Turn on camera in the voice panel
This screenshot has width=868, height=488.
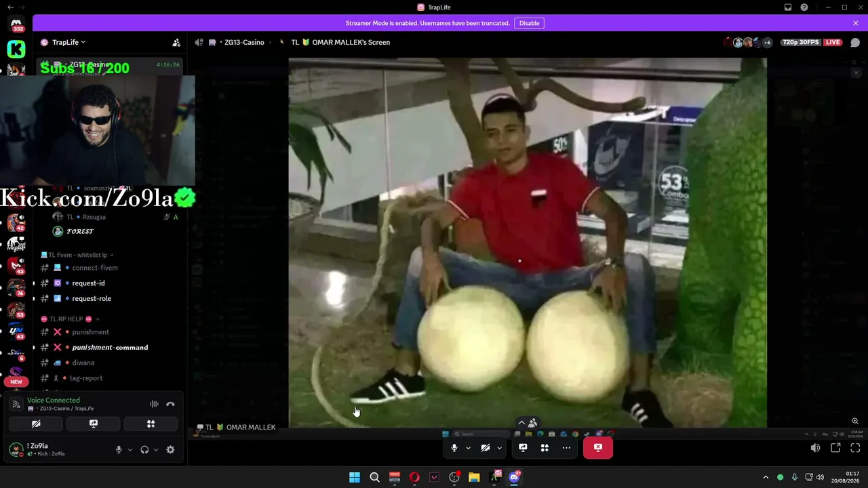point(36,424)
